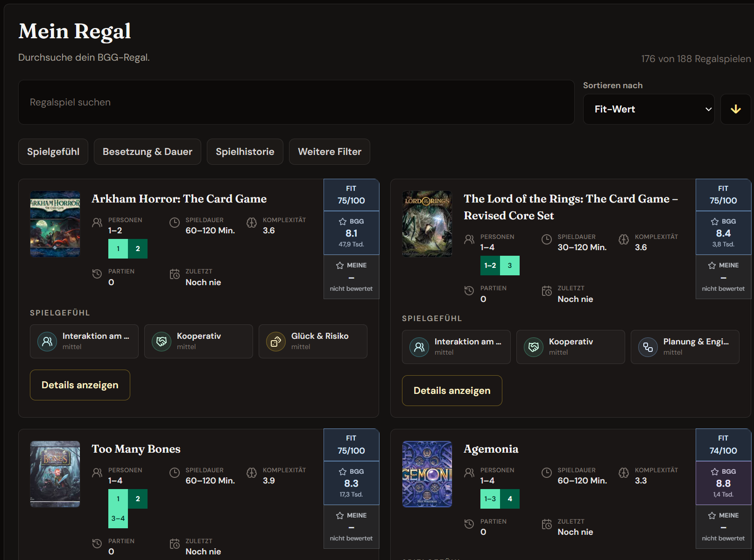This screenshot has width=754, height=560.
Task: Expand the Spielhistorie filter
Action: (245, 152)
